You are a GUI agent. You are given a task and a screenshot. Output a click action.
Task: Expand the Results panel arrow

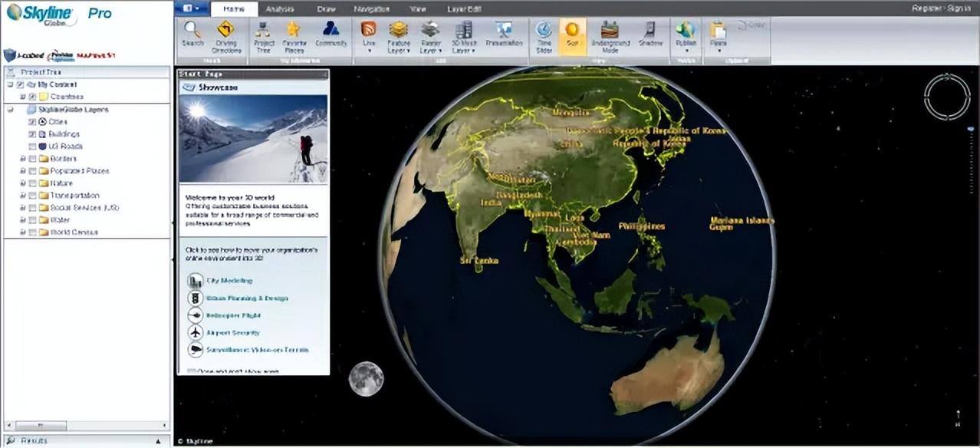coord(159,441)
